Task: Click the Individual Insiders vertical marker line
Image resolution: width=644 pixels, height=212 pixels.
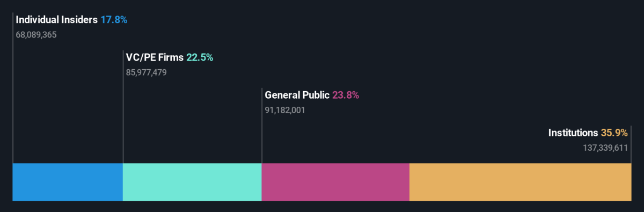Action: click(13, 89)
